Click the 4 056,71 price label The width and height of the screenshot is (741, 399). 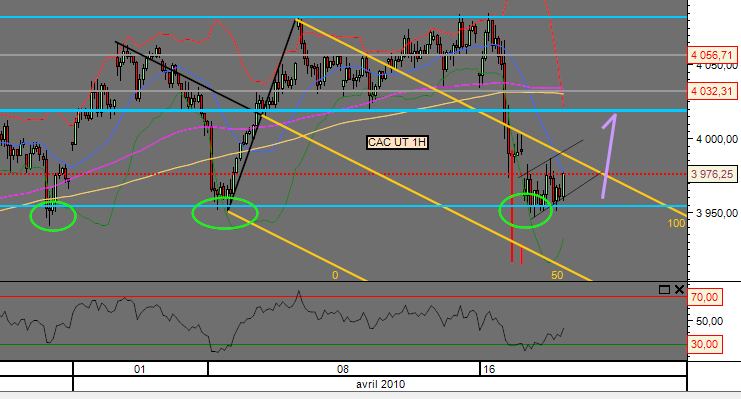pos(712,55)
